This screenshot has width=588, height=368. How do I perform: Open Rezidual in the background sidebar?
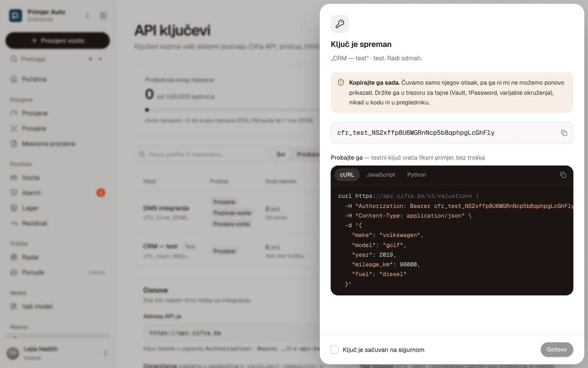(58, 223)
